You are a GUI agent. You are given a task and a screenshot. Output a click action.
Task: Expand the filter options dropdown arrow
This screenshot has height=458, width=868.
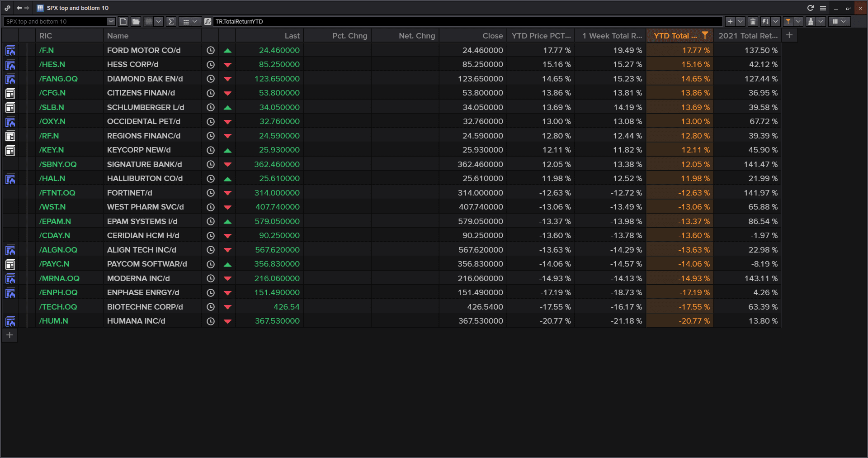click(798, 21)
